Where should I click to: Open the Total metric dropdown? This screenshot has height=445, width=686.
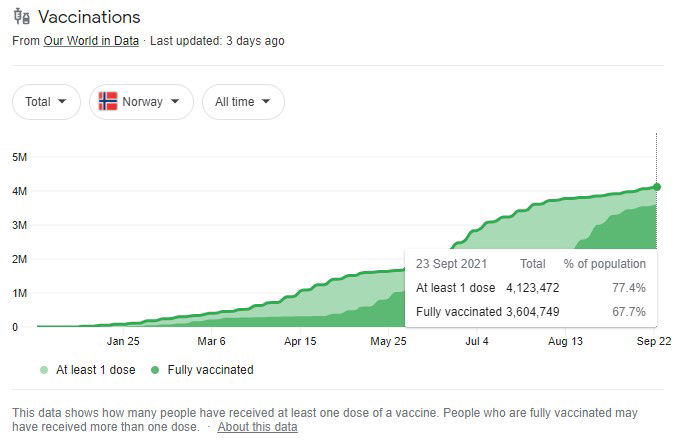click(x=46, y=102)
